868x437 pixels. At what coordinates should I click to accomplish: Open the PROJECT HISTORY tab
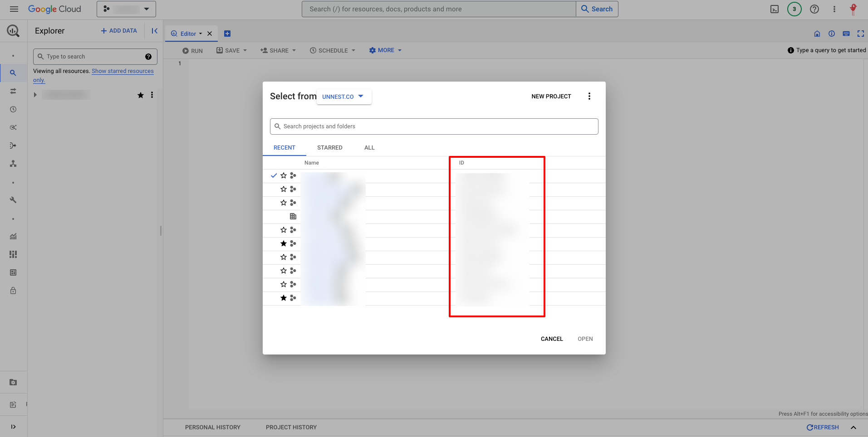coord(291,427)
